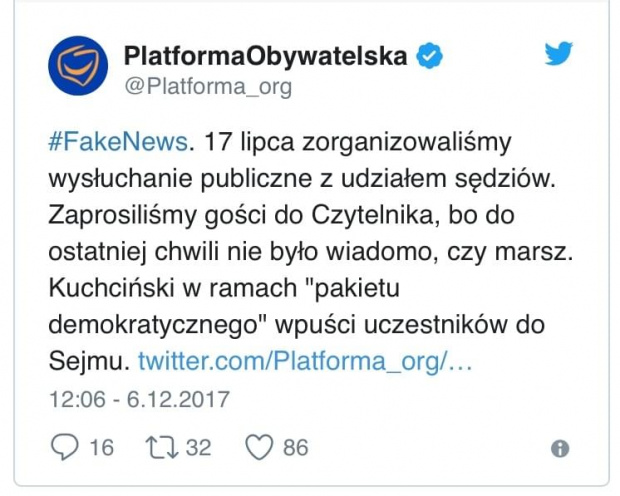Click the like count 86
This screenshot has height=496, width=620.
click(295, 447)
